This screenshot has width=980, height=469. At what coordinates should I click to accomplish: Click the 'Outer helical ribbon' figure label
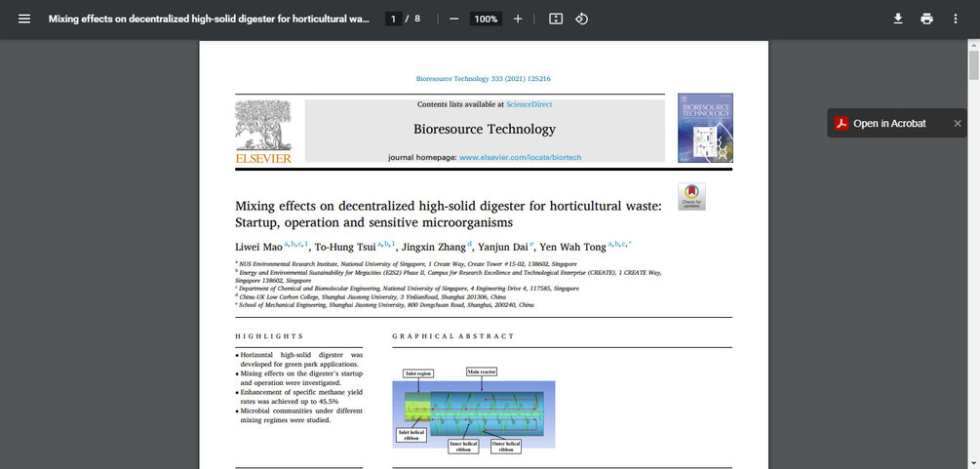coord(506,447)
